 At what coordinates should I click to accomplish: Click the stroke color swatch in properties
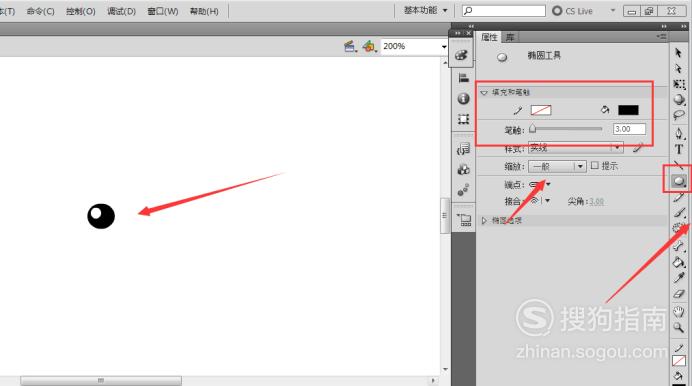541,110
